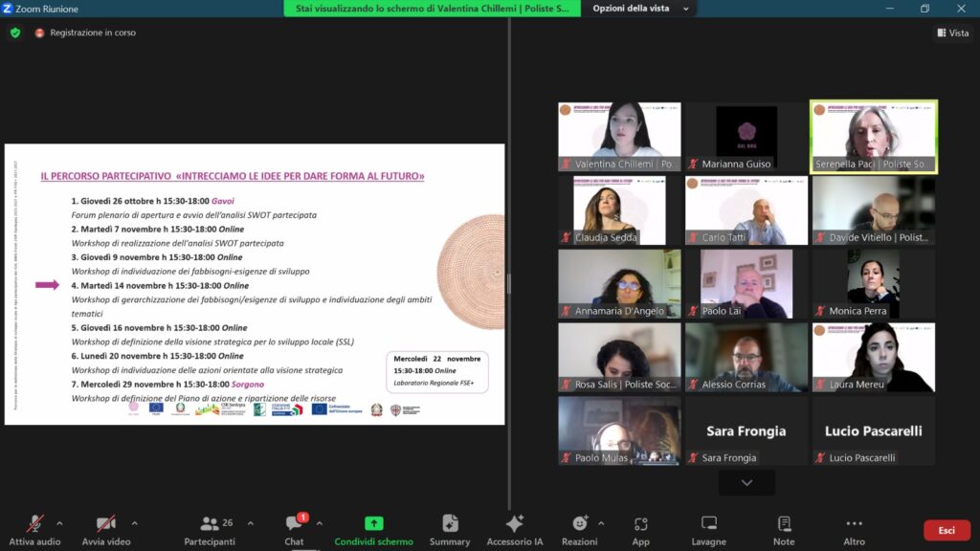Image resolution: width=980 pixels, height=551 pixels.
Task: Open the Summary tool
Action: pos(450,525)
